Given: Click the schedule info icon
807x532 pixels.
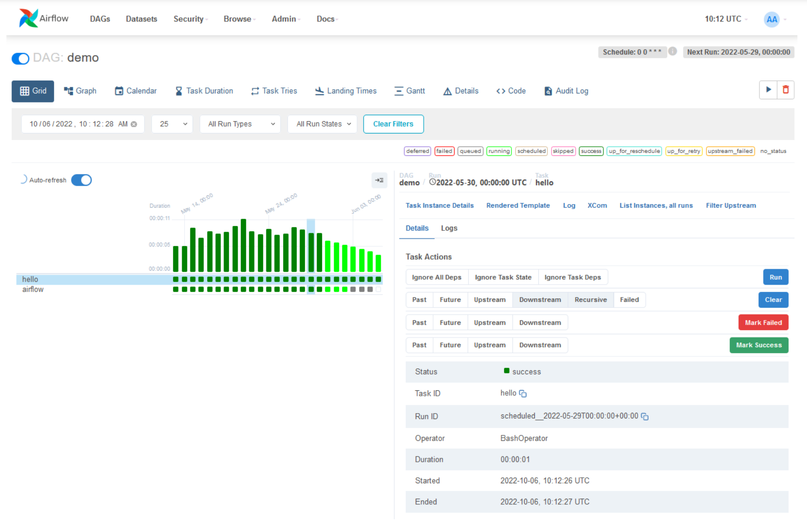Looking at the screenshot, I should [x=673, y=51].
